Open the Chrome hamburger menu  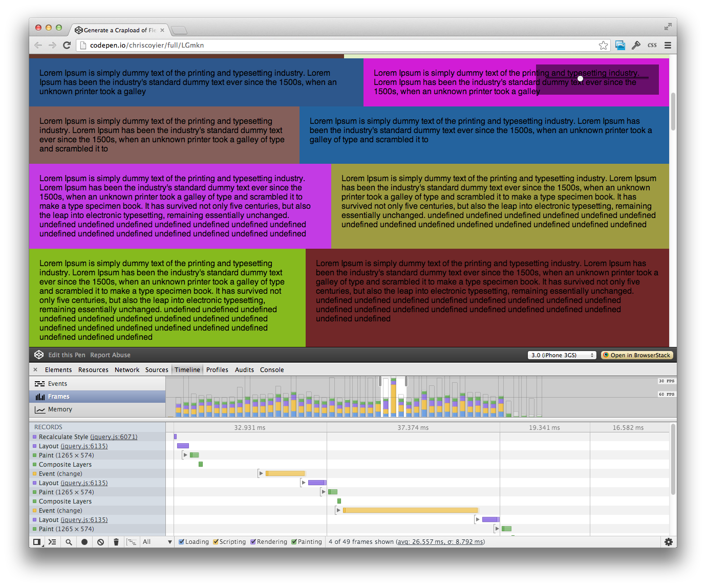668,45
